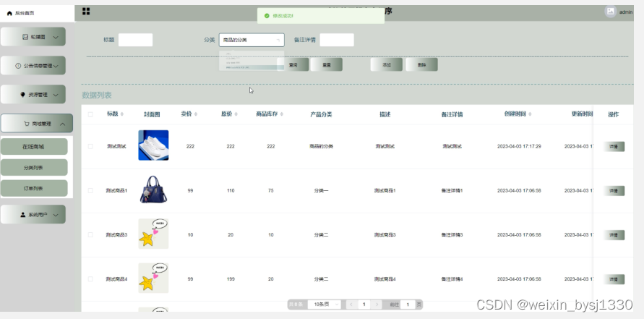Viewport: 644px width, 319px height.
Task: Open the 分类列表 submenu item
Action: point(34,168)
